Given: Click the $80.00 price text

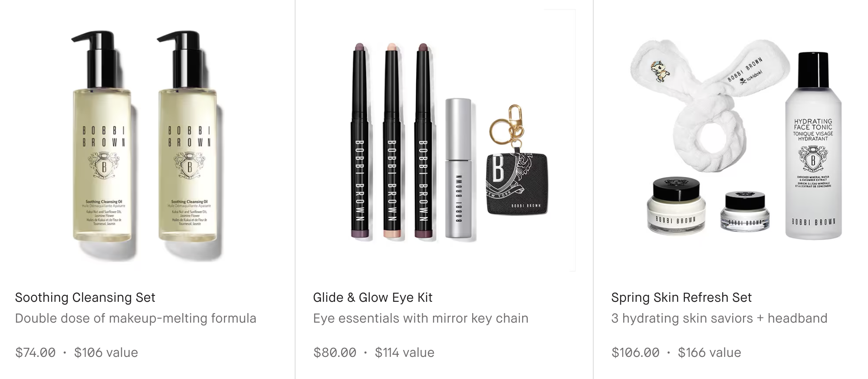Looking at the screenshot, I should (x=335, y=353).
